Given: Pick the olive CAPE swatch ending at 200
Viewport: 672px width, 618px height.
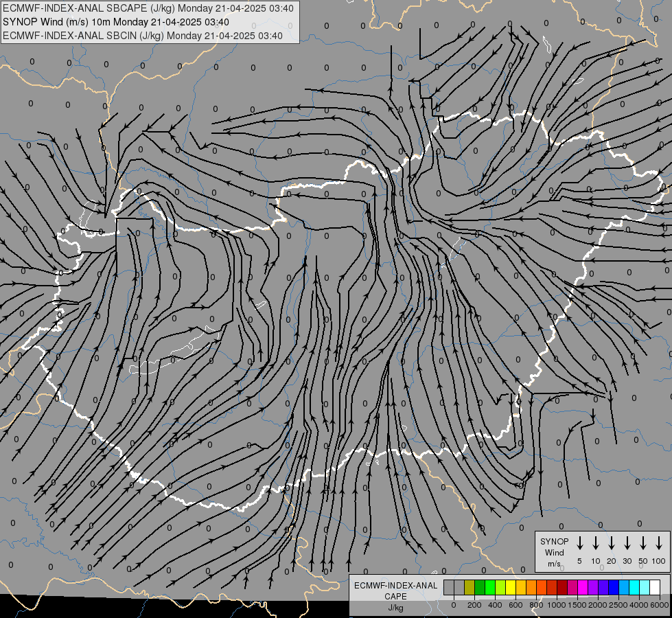Looking at the screenshot, I should [x=470, y=587].
